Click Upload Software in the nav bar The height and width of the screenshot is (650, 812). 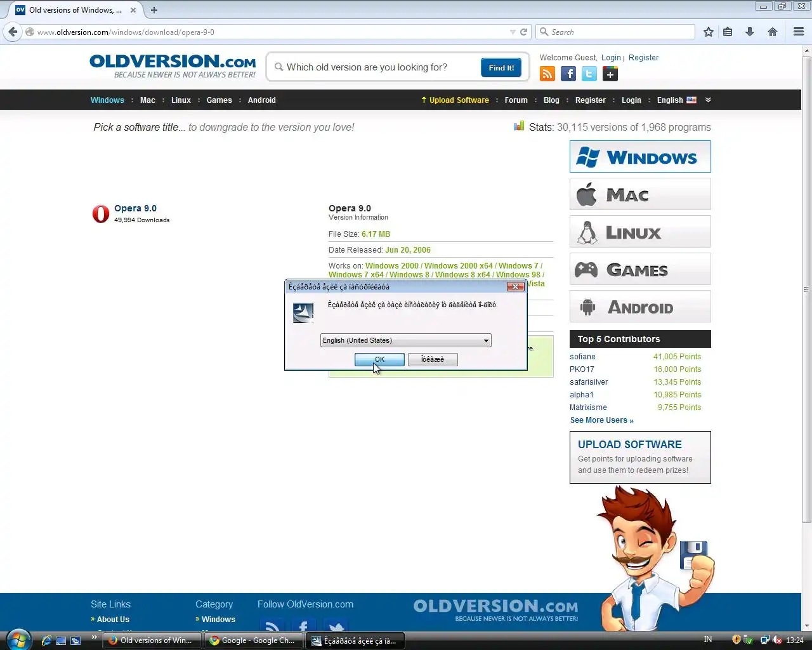[455, 100]
